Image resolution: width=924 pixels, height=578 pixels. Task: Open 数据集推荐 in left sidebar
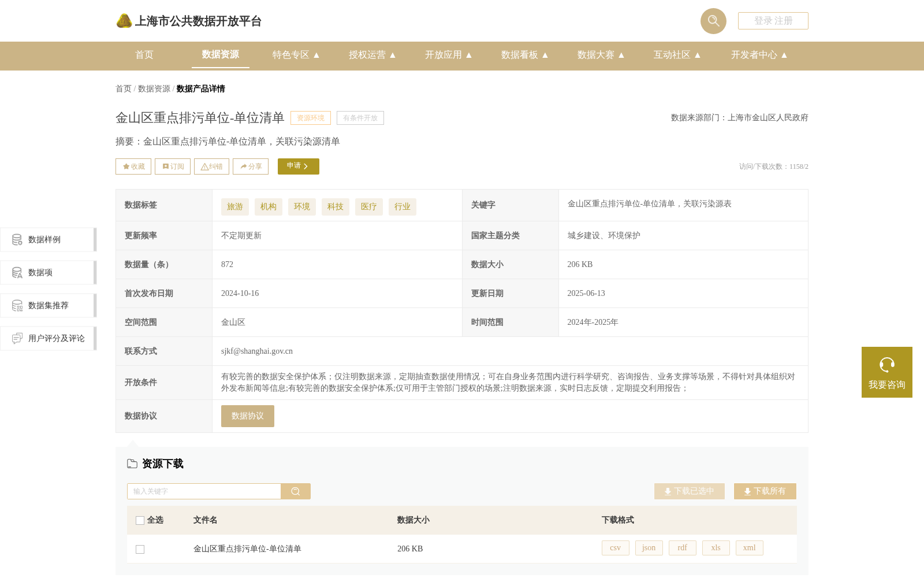pos(49,305)
